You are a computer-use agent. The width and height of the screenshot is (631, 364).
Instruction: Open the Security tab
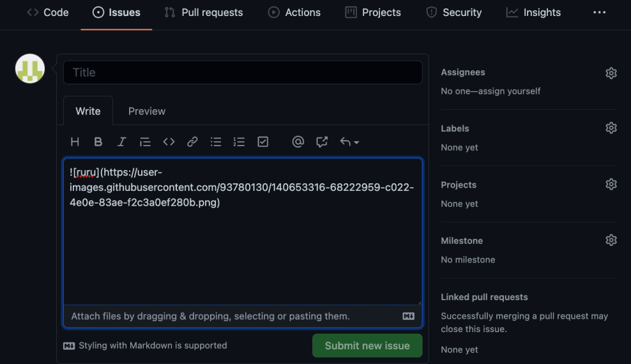coord(454,13)
